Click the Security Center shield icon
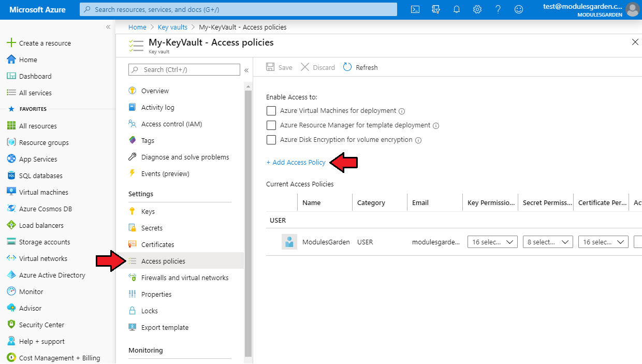The width and height of the screenshot is (642, 364). [11, 325]
